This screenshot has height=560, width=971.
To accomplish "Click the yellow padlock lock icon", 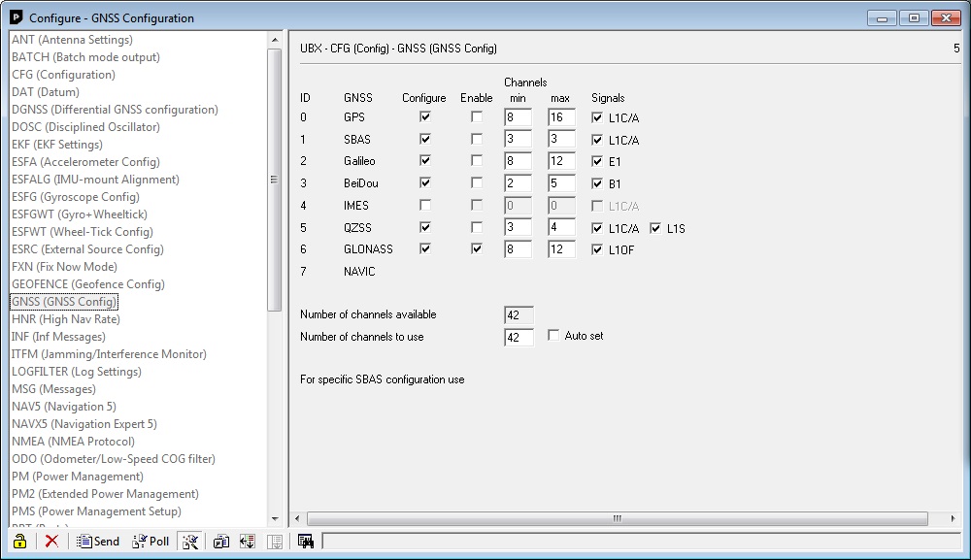I will click(x=19, y=542).
